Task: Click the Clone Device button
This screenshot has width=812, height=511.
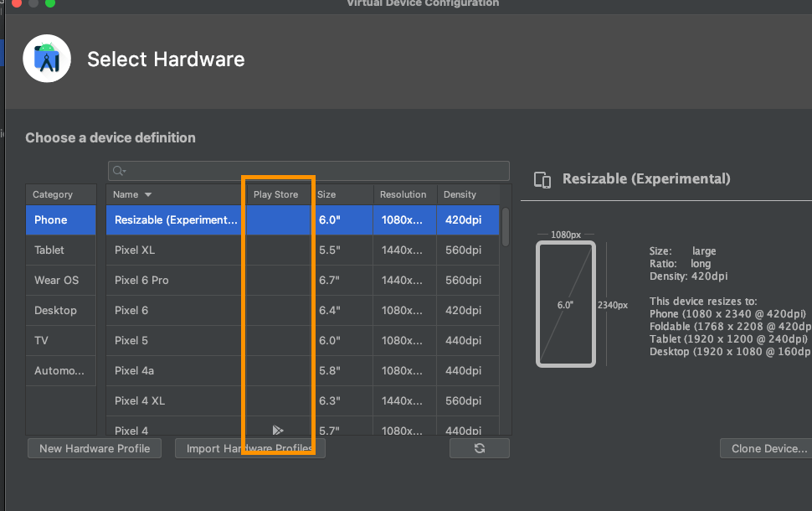Action: pos(768,448)
